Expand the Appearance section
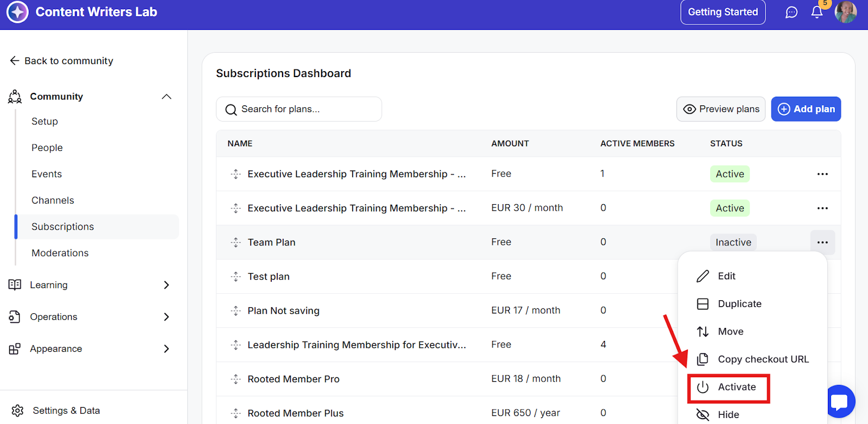This screenshot has height=424, width=868. click(167, 349)
